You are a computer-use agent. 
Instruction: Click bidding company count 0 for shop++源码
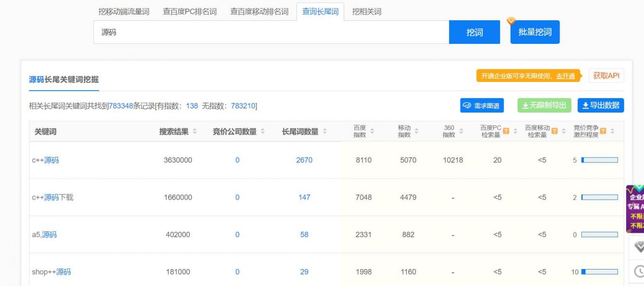[237, 272]
